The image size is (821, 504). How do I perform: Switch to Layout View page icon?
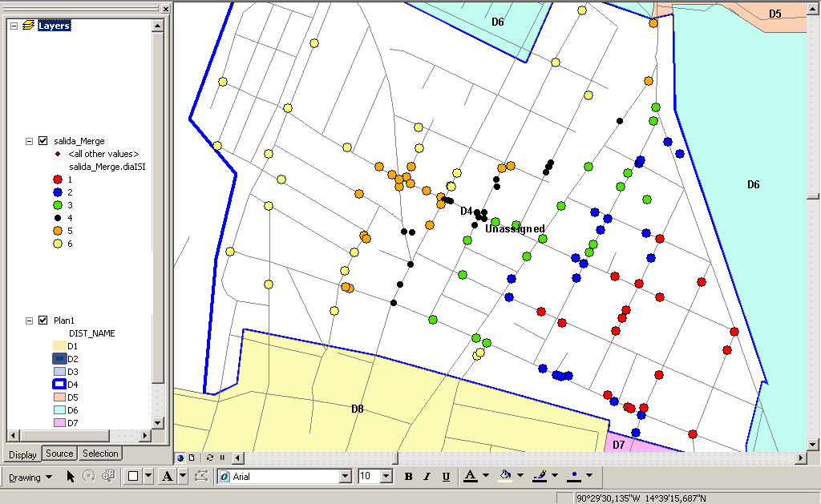[192, 458]
